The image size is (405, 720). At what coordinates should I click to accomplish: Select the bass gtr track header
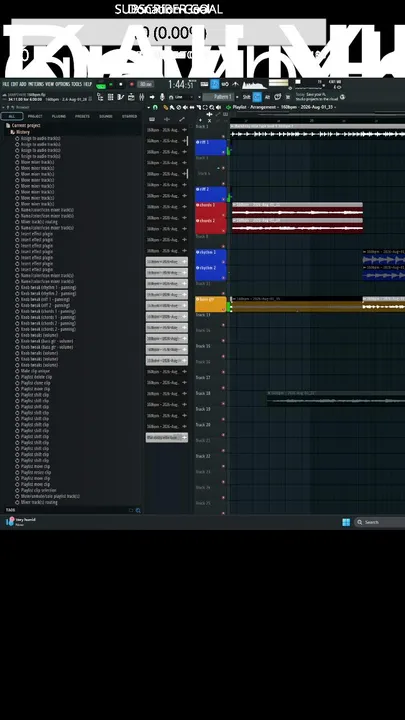click(x=211, y=304)
